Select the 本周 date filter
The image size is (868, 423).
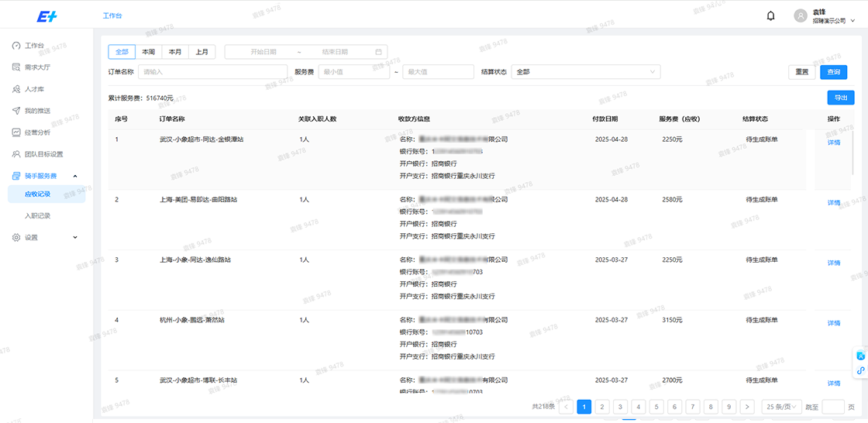coord(148,52)
